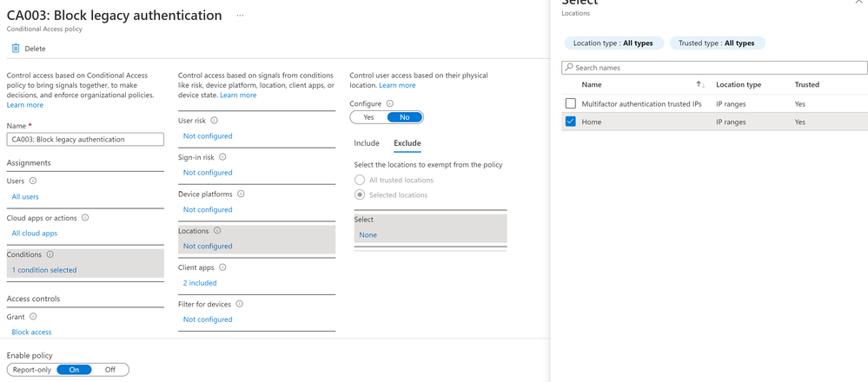Open the All users link
Viewport: 868px width, 382px height.
27,197
